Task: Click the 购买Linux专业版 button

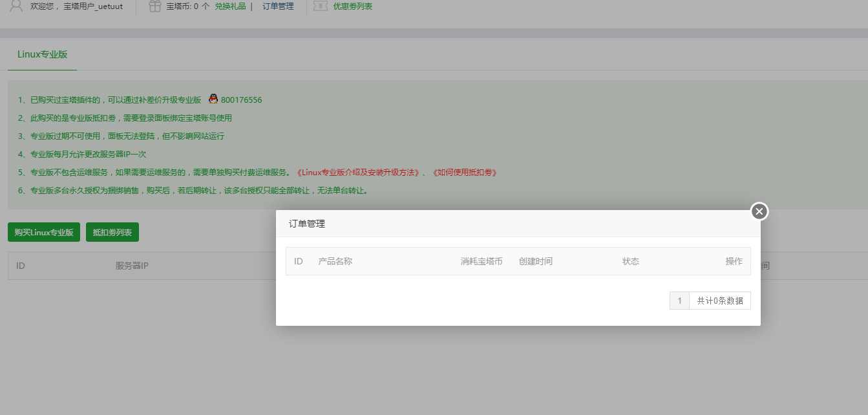Action: (44, 232)
